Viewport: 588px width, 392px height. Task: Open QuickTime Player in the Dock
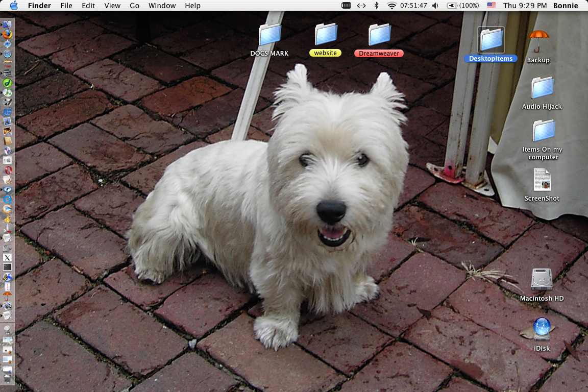7,199
